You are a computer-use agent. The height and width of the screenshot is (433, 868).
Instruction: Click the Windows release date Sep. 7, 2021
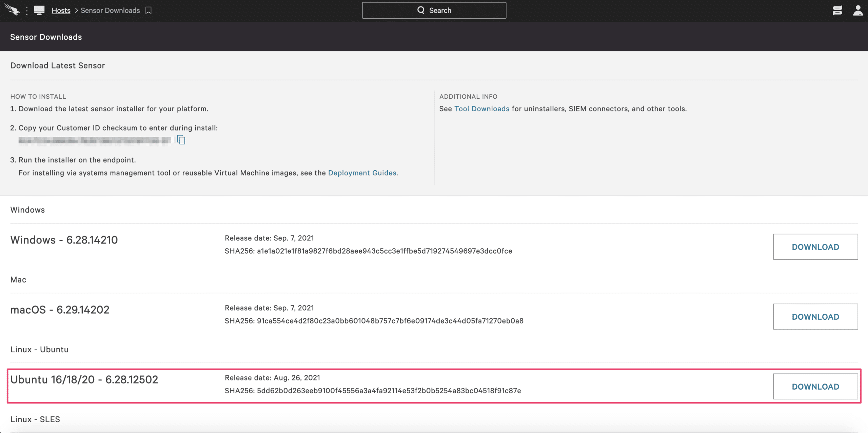269,238
